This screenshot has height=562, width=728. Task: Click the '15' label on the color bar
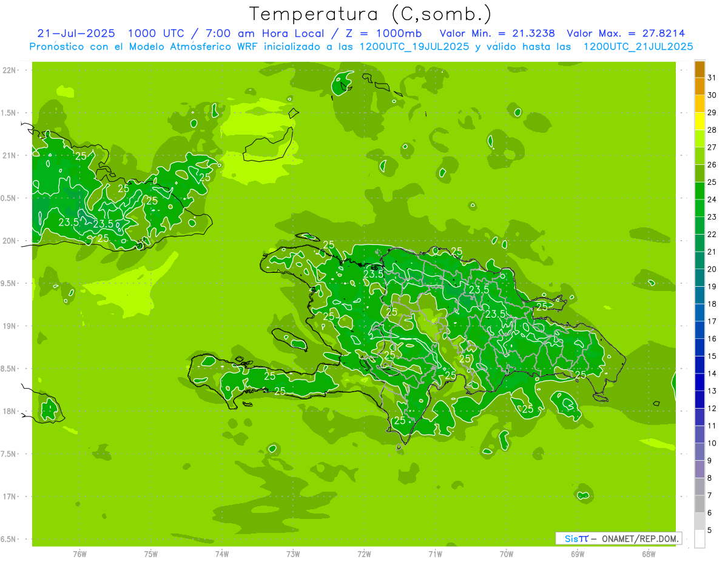coord(712,356)
